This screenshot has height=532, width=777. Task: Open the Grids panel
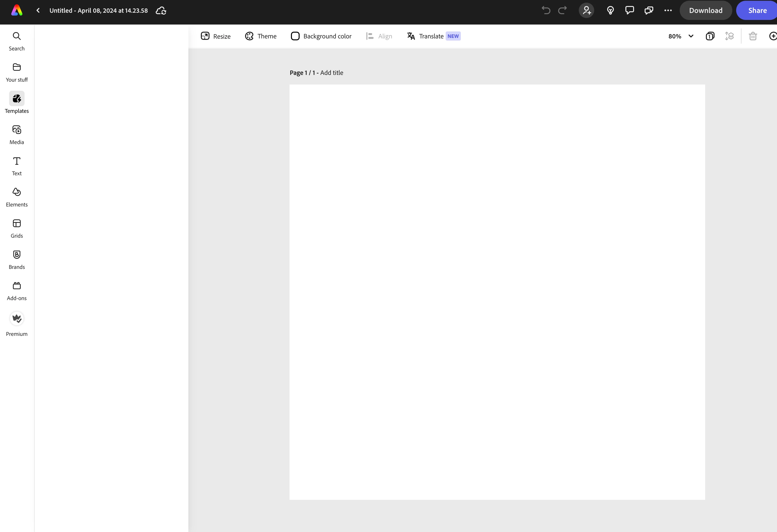point(17,228)
